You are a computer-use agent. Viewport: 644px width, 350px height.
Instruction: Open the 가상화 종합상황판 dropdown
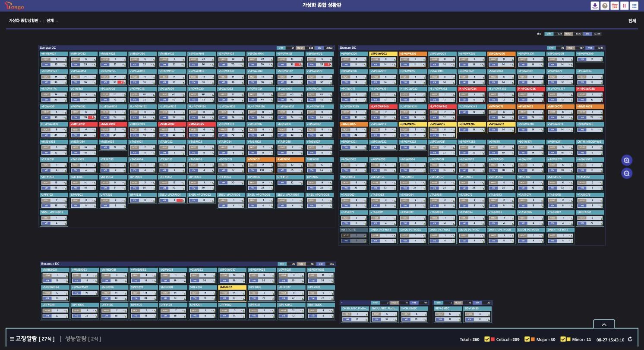25,21
